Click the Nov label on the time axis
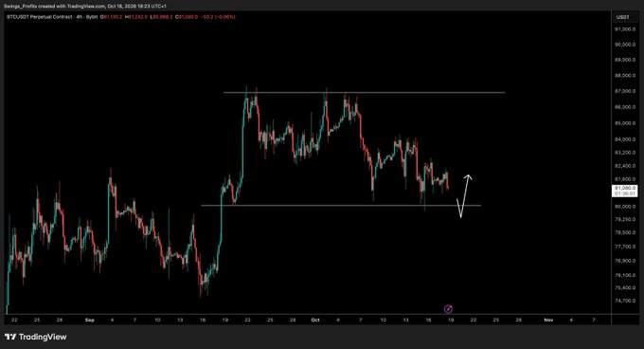The image size is (644, 349). click(x=548, y=320)
